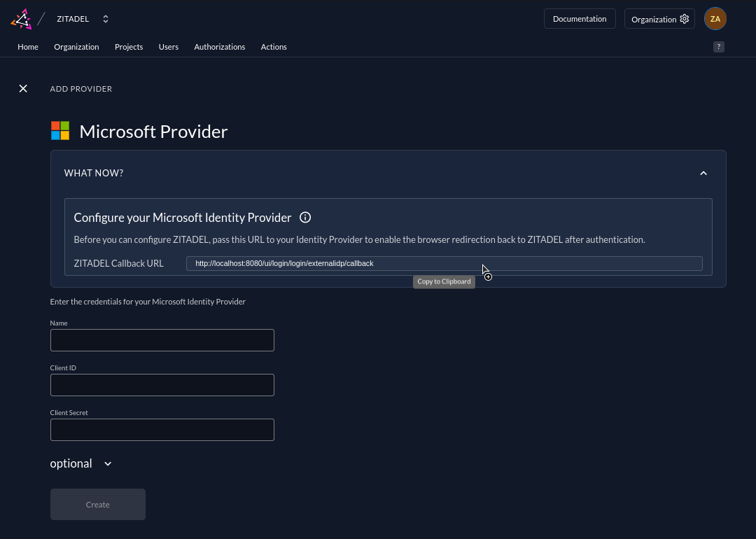This screenshot has width=756, height=539.
Task: Open the Documentation page
Action: 580,19
